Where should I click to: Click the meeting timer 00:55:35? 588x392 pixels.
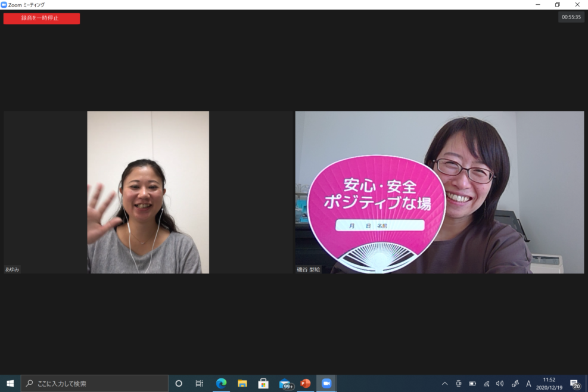[x=571, y=17]
